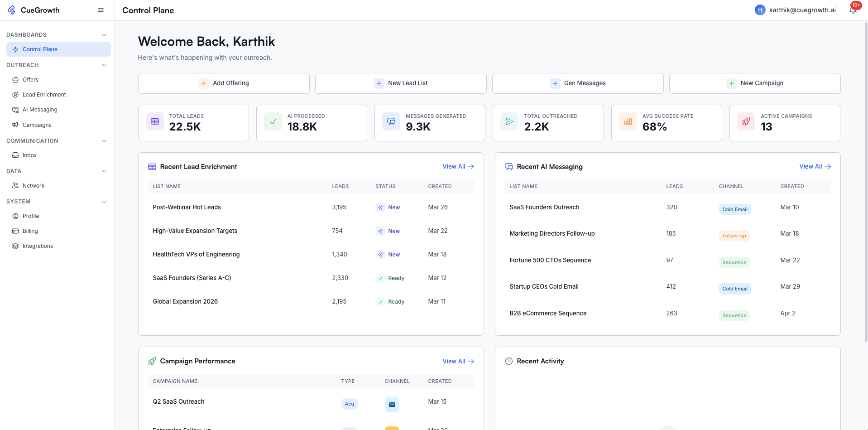Image resolution: width=868 pixels, height=430 pixels.
Task: Collapse the System sidebar section
Action: click(x=104, y=202)
